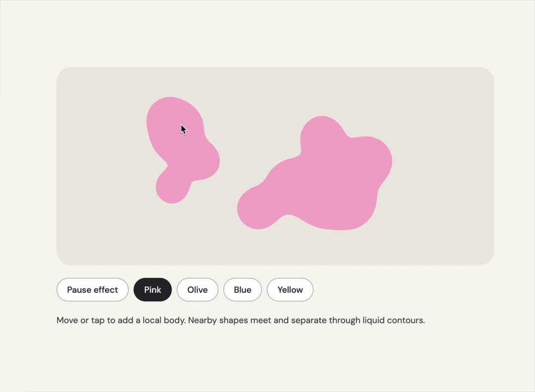Screen dimensions: 535x392
Task: Tap the rounded top-left corner of the canvas
Action: coord(65,75)
